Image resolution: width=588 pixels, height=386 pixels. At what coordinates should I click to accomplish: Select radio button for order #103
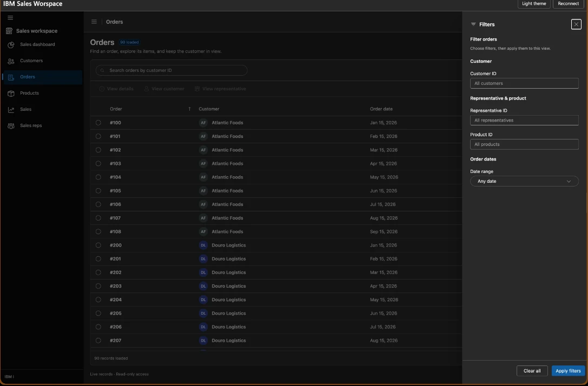coord(98,163)
